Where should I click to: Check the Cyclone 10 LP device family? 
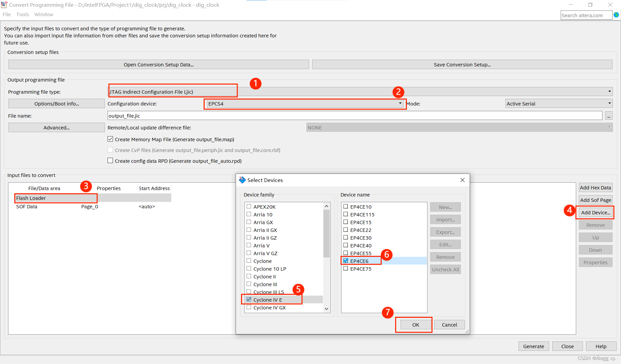point(249,268)
